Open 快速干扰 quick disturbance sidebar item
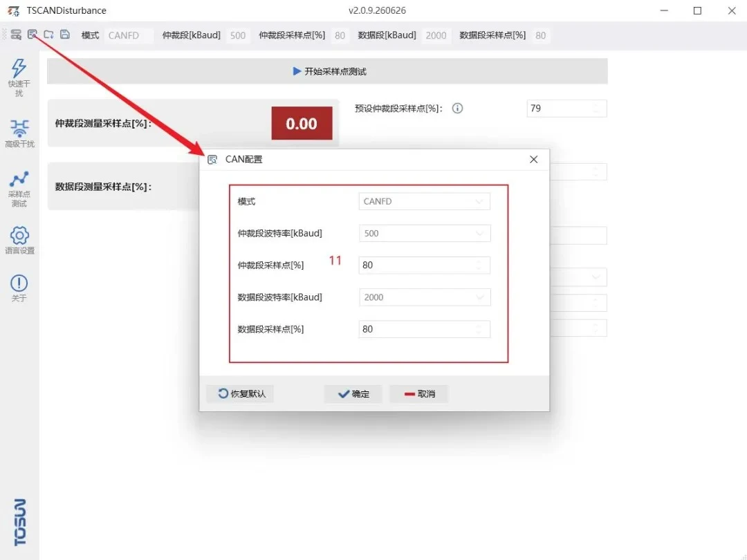The height and width of the screenshot is (560, 747). (x=19, y=77)
